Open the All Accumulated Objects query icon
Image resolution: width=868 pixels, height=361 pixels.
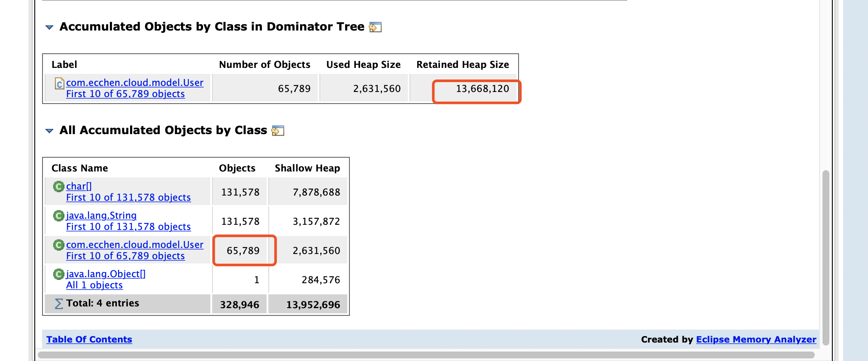(x=278, y=131)
